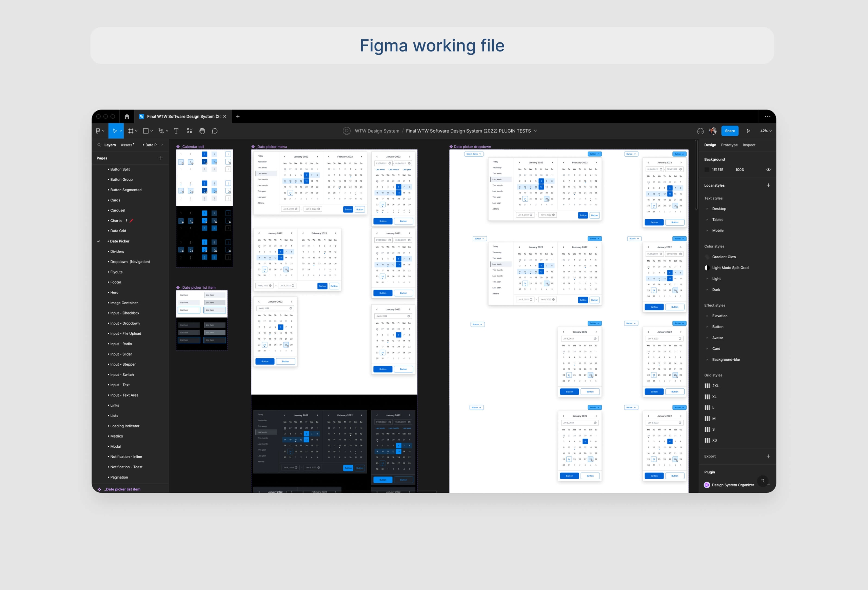Image resolution: width=868 pixels, height=590 pixels.
Task: Expand the Desktop text styles group
Action: tap(718, 209)
